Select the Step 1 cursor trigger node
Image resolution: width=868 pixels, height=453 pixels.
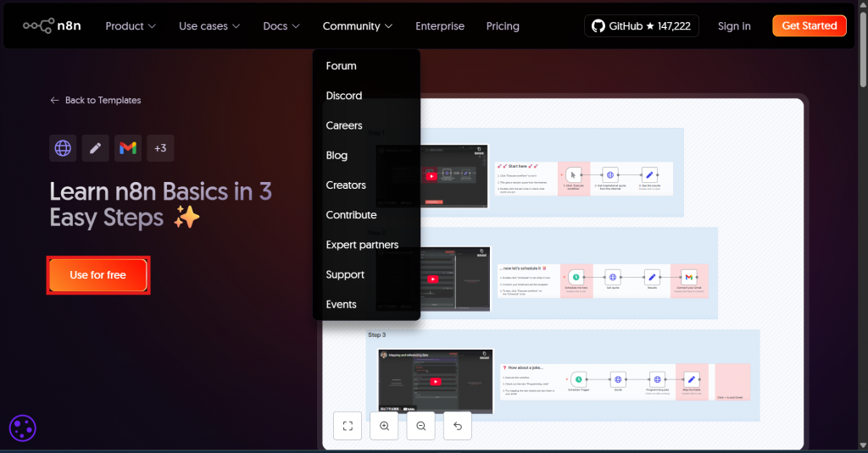pyautogui.click(x=574, y=174)
